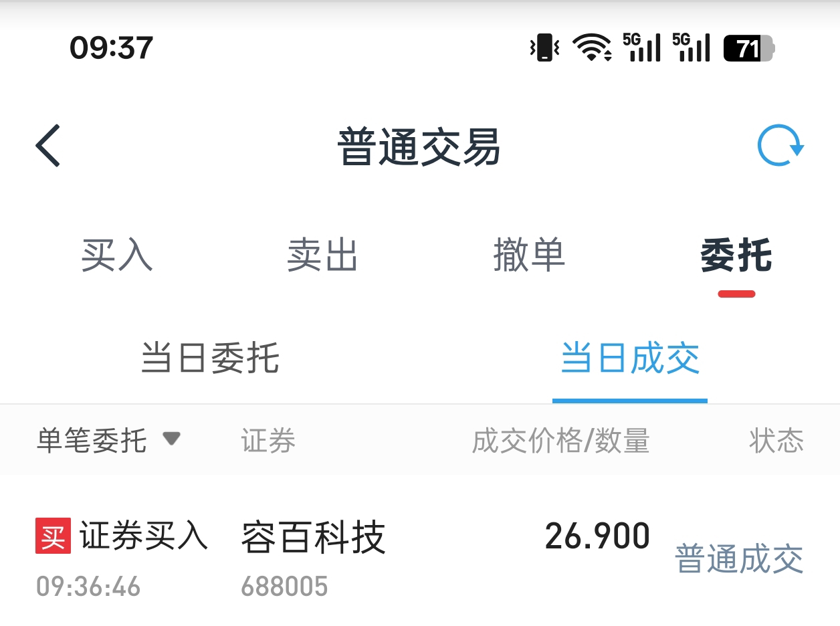Switch to the 买入 tab
This screenshot has height=626, width=840.
coord(117,255)
